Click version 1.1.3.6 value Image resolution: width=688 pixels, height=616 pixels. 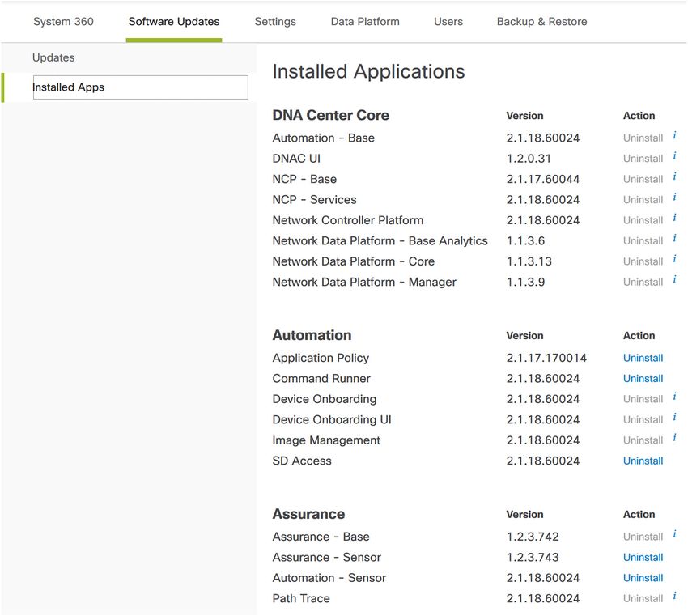[x=525, y=241]
